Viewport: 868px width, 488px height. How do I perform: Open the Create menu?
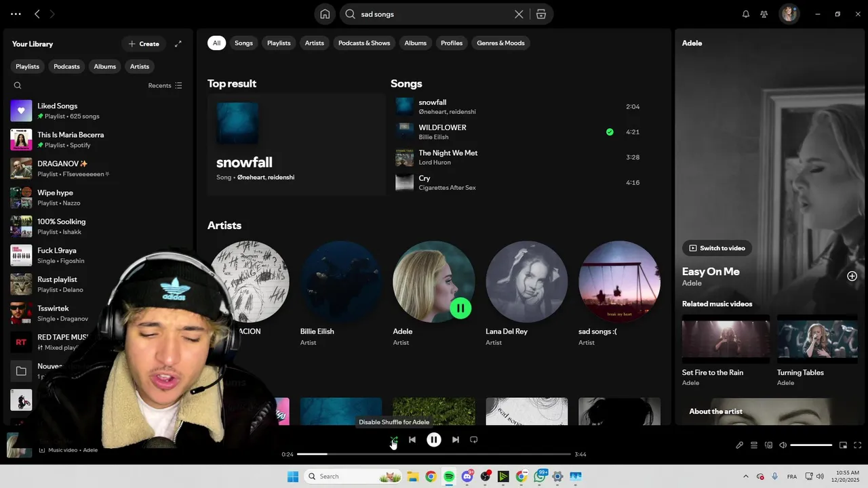coord(144,44)
